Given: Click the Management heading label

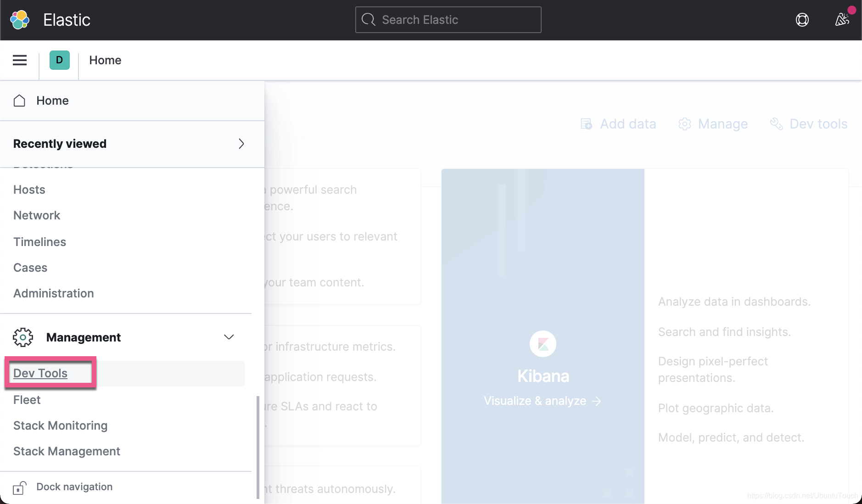Looking at the screenshot, I should tap(84, 337).
